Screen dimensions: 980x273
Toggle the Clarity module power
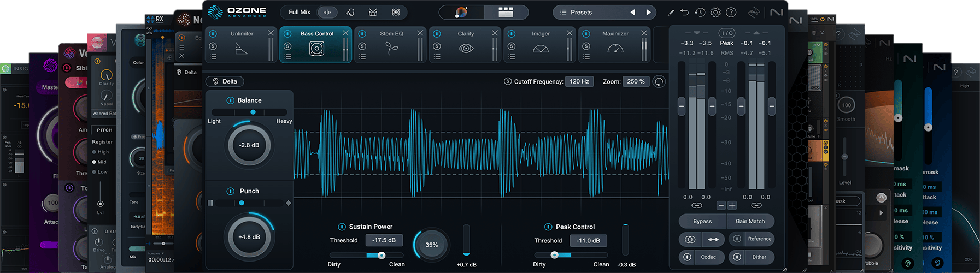point(437,34)
